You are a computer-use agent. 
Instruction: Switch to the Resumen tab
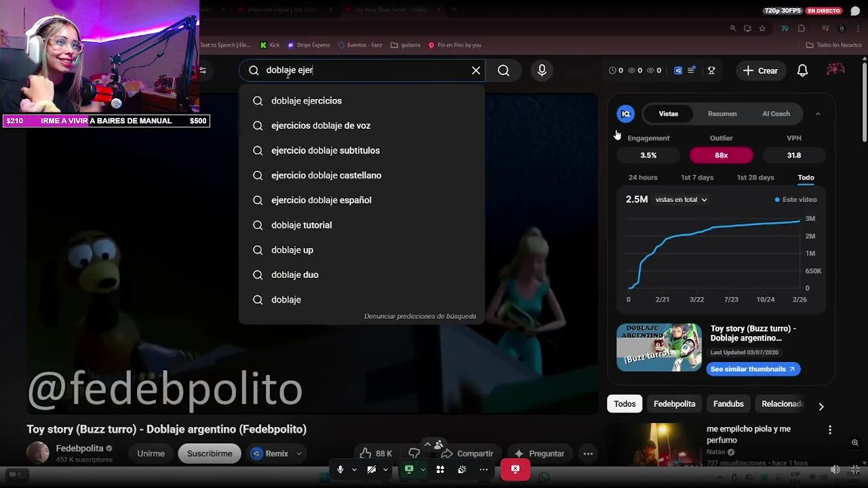click(722, 114)
